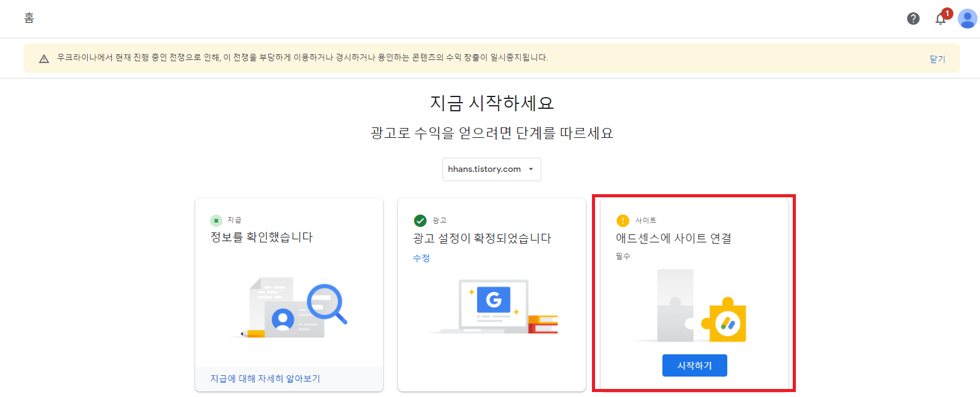Click the 지금 시작하세요 heading
The image size is (980, 397).
(x=492, y=103)
